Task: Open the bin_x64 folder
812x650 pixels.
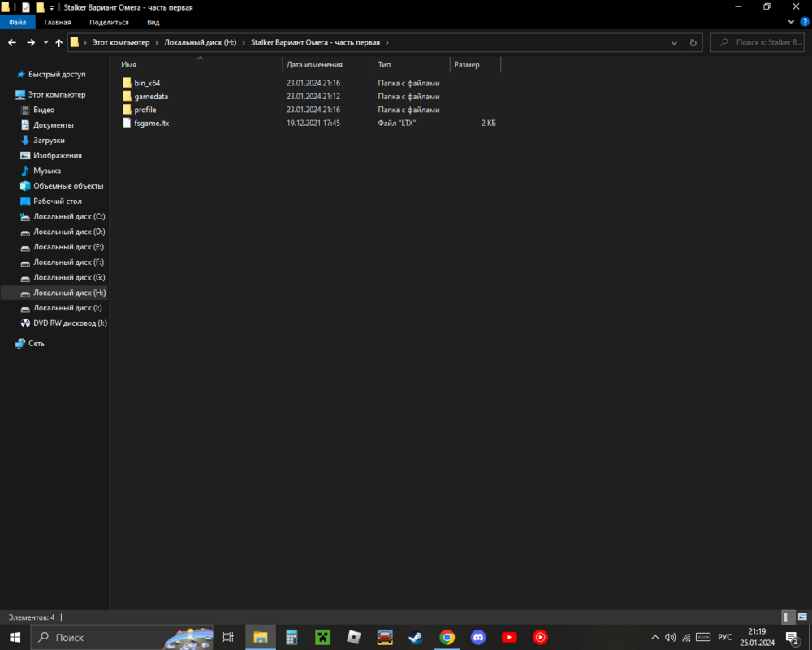Action: [x=146, y=83]
